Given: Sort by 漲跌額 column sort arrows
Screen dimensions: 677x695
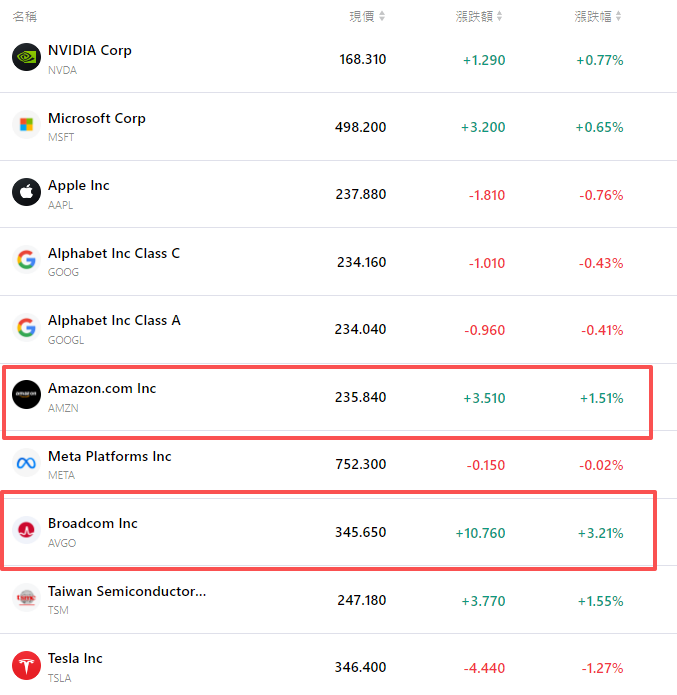Looking at the screenshot, I should (x=499, y=16).
